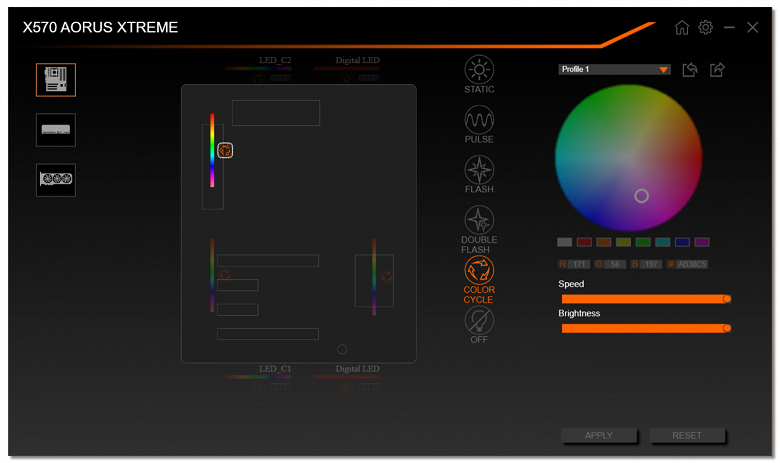780x463 pixels.
Task: Click the G value field showing 56
Action: point(615,264)
